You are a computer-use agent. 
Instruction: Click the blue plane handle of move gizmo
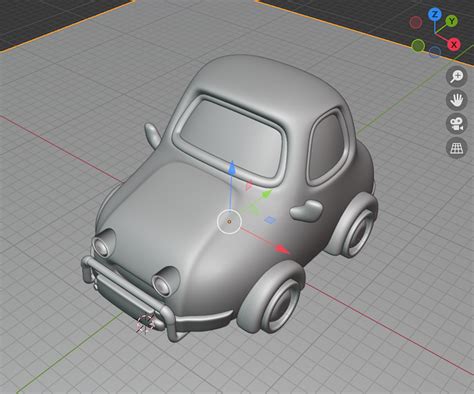(270, 220)
